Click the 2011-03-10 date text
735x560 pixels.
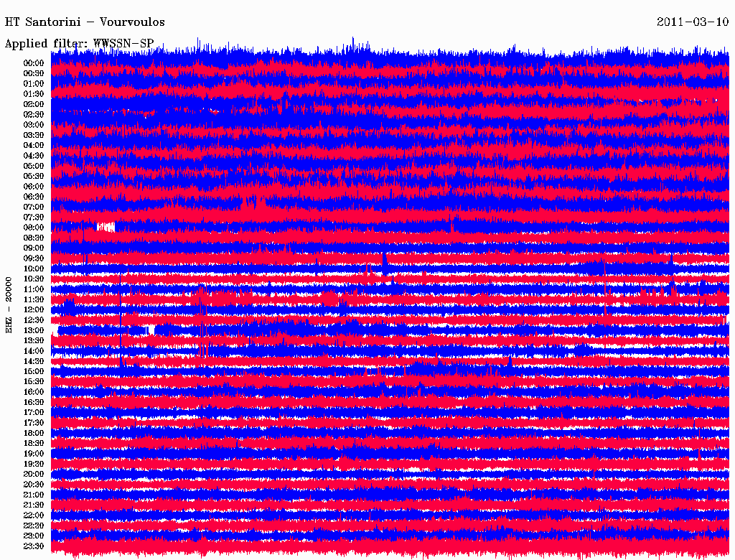tap(693, 22)
